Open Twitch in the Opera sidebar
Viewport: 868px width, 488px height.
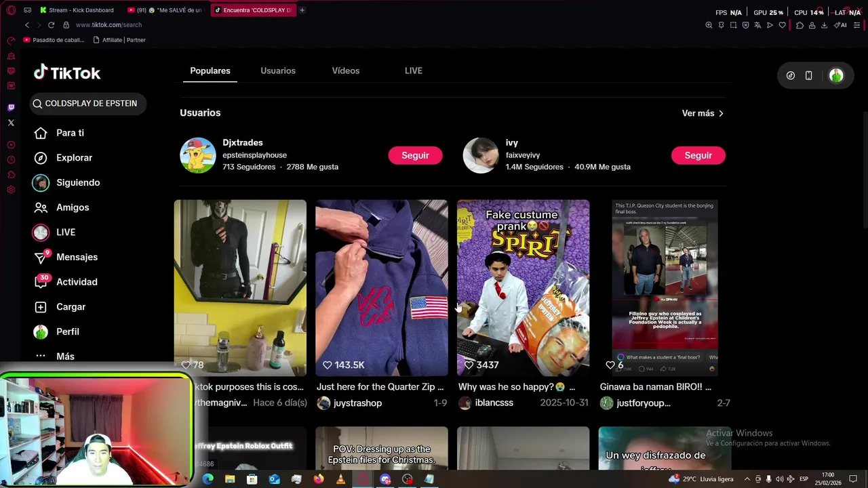click(x=11, y=107)
